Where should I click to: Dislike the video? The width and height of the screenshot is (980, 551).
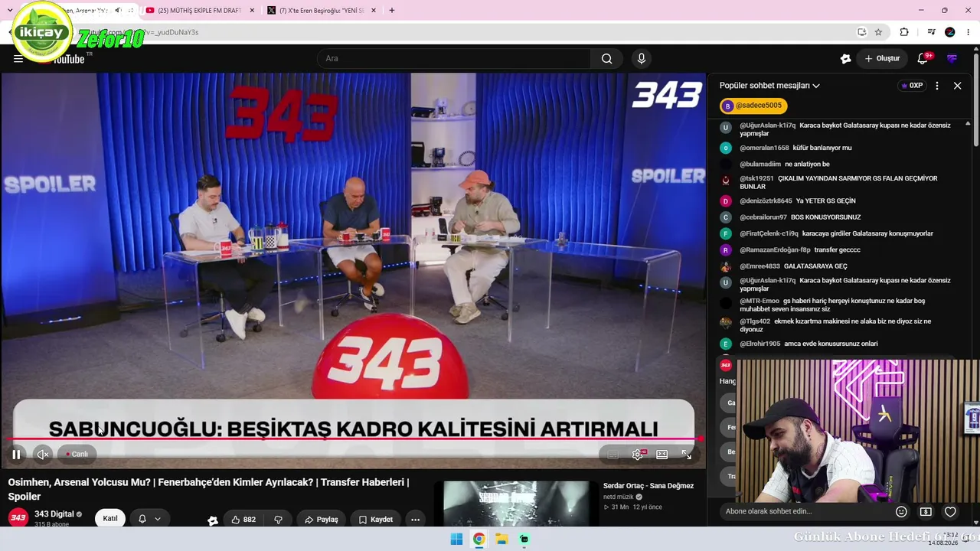click(279, 520)
